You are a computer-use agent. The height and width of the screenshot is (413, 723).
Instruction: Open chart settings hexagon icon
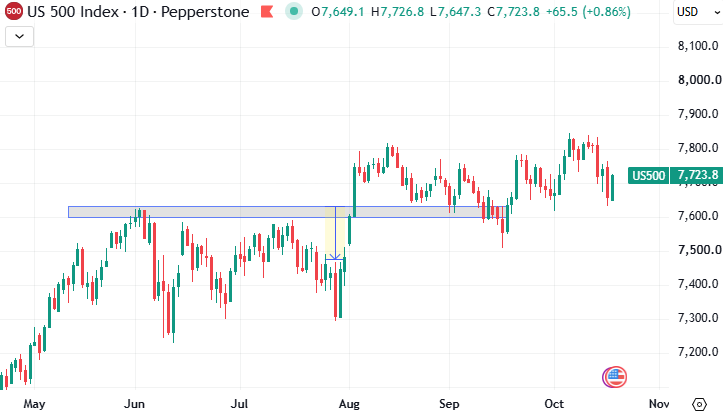pos(699,404)
